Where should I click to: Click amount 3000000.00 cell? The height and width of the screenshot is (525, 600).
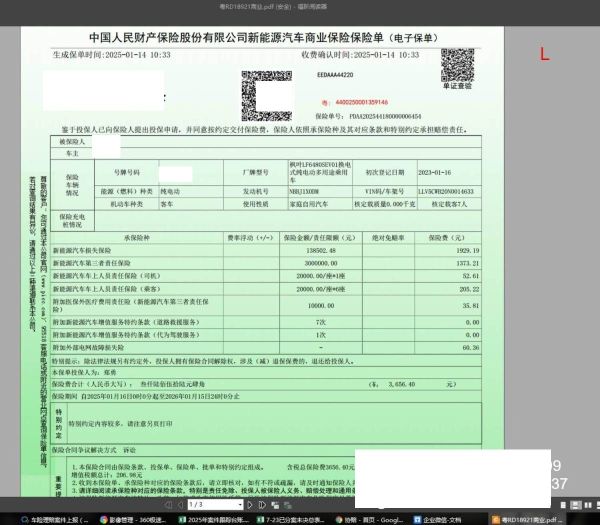pos(321,263)
